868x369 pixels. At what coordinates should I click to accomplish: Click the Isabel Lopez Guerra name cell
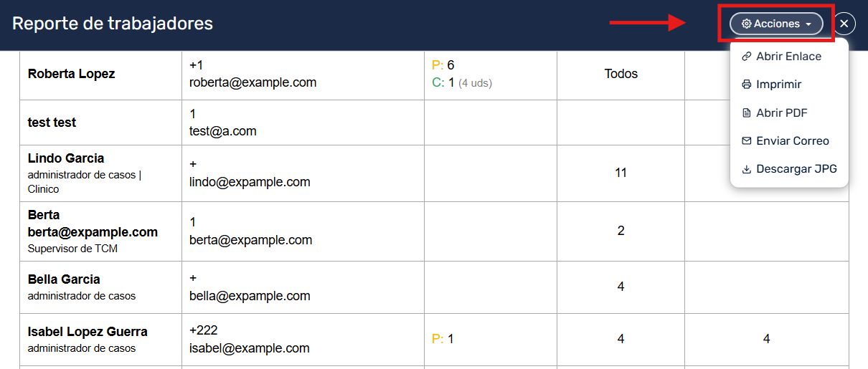coord(88,332)
